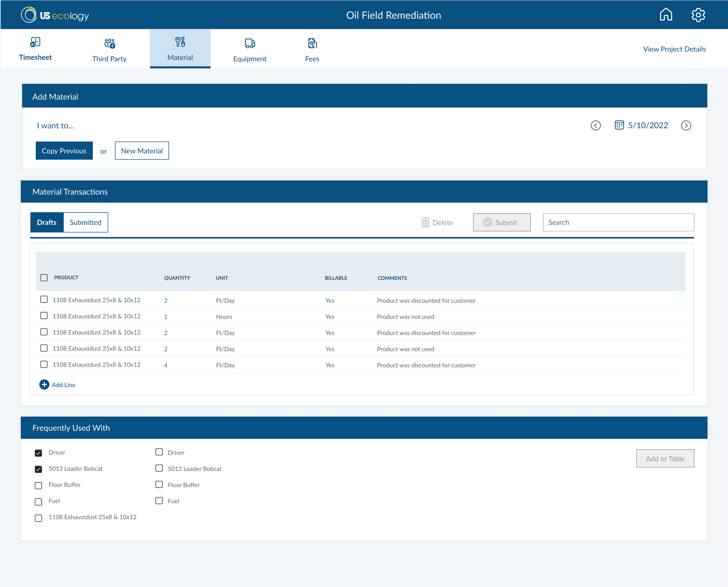Go to previous date arrow
Image resolution: width=728 pixels, height=587 pixels.
595,125
